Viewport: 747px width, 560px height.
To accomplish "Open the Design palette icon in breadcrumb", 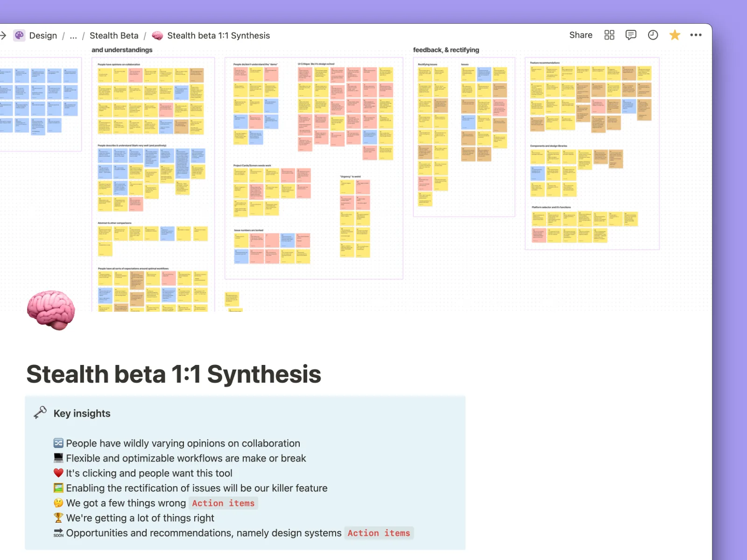I will pyautogui.click(x=19, y=35).
